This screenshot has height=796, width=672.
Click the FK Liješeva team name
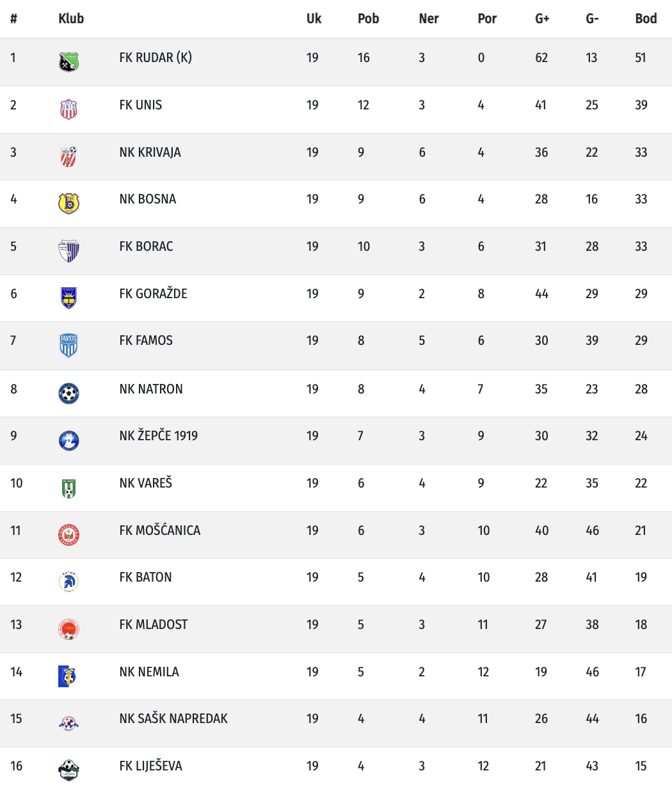point(150,766)
